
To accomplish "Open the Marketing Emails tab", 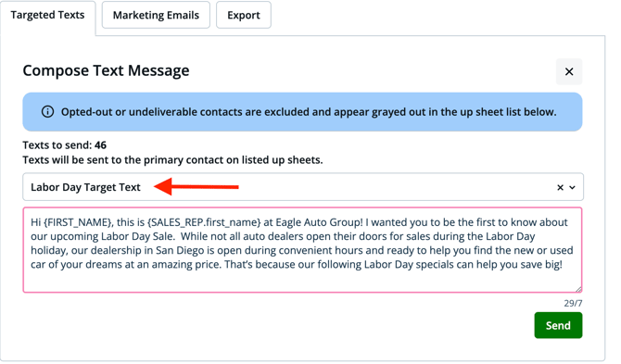I will (156, 15).
